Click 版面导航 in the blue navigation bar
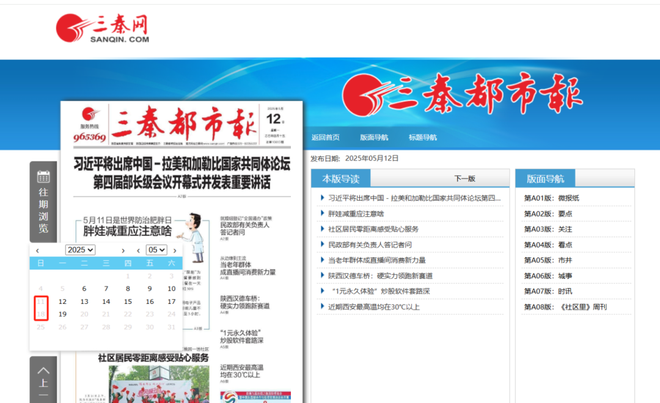660x403 pixels. click(374, 137)
